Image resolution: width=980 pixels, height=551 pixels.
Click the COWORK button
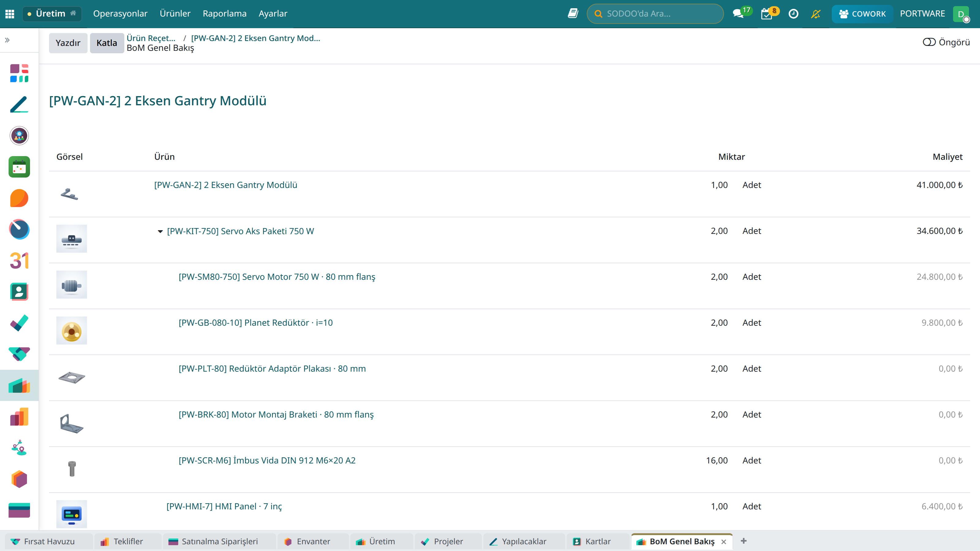click(862, 14)
